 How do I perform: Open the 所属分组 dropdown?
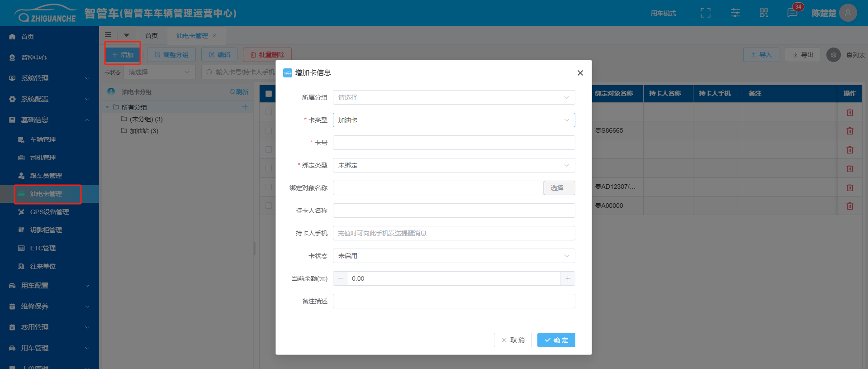[454, 97]
